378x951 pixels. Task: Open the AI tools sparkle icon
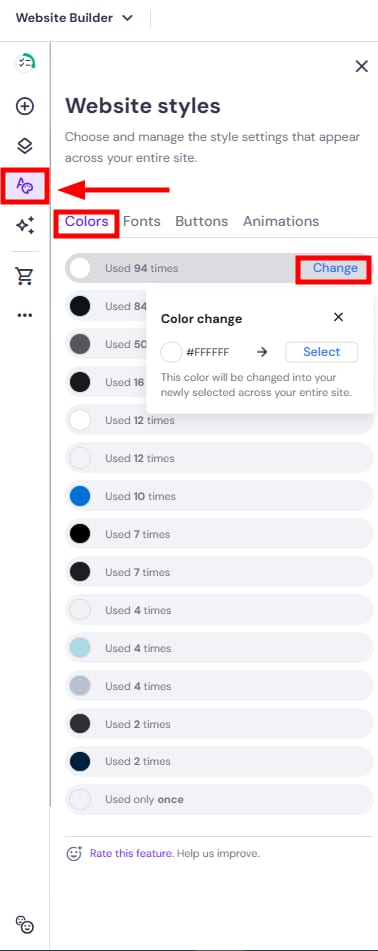pyautogui.click(x=25, y=226)
